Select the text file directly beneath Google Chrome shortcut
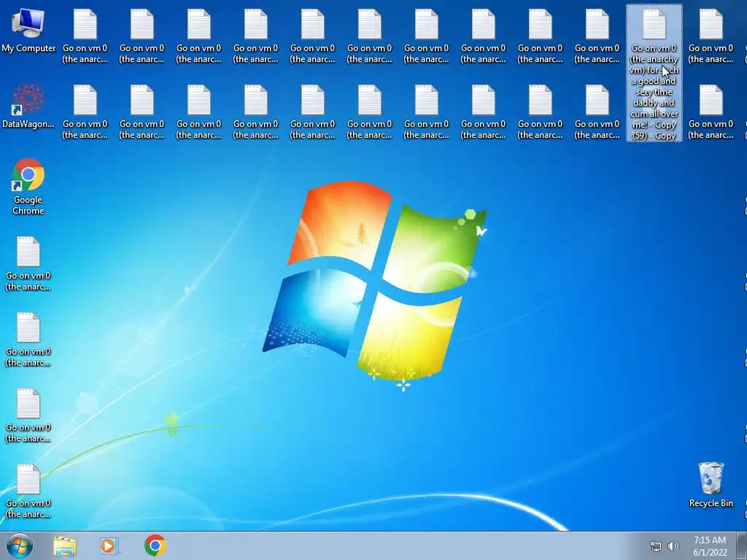 pyautogui.click(x=28, y=263)
